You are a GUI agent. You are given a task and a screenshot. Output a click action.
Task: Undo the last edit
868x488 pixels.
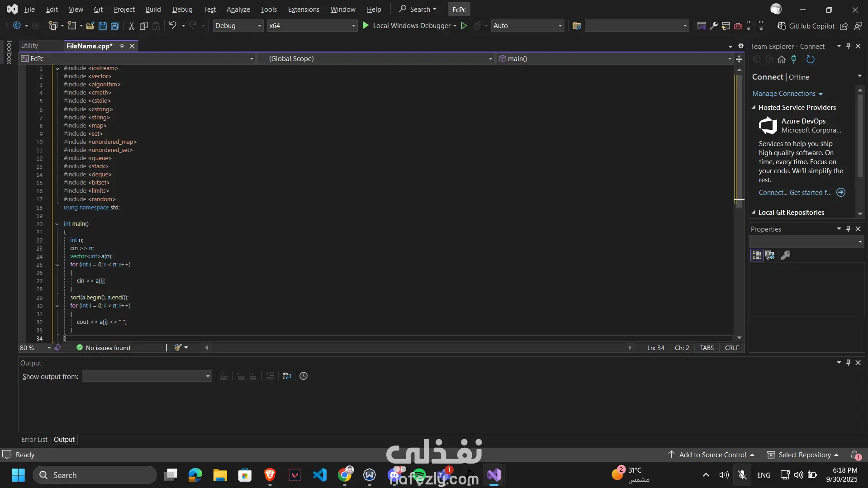[172, 26]
